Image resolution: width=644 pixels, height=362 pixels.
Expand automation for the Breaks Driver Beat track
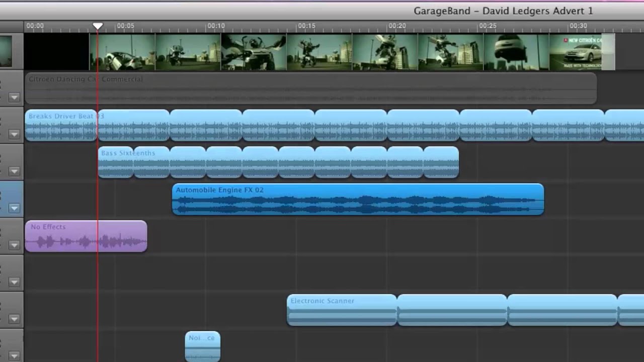pos(14,134)
